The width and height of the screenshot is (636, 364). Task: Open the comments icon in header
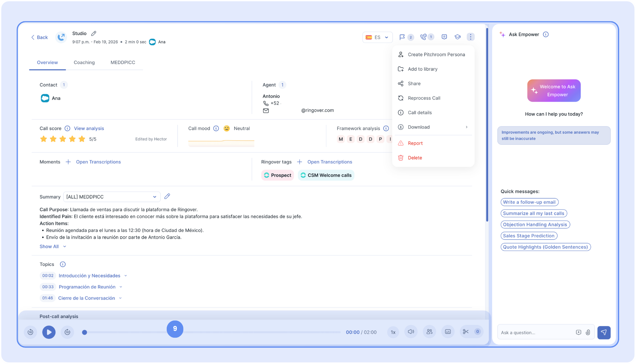pyautogui.click(x=444, y=37)
